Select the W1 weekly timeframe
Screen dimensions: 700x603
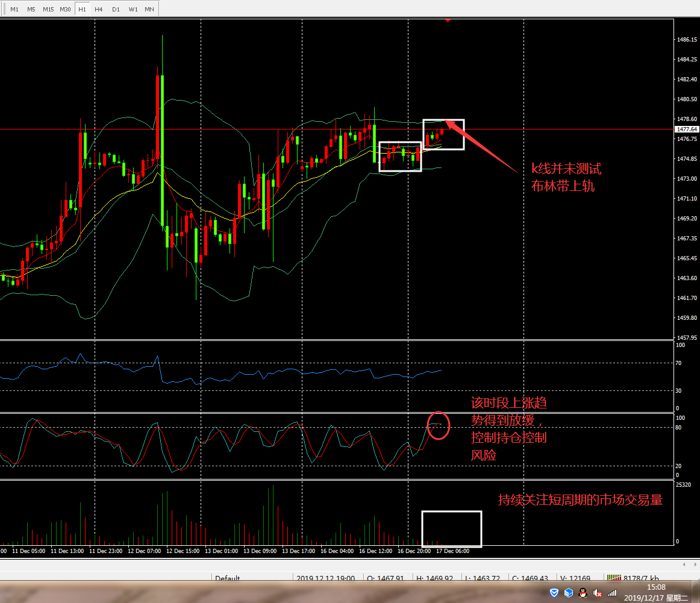coord(133,10)
